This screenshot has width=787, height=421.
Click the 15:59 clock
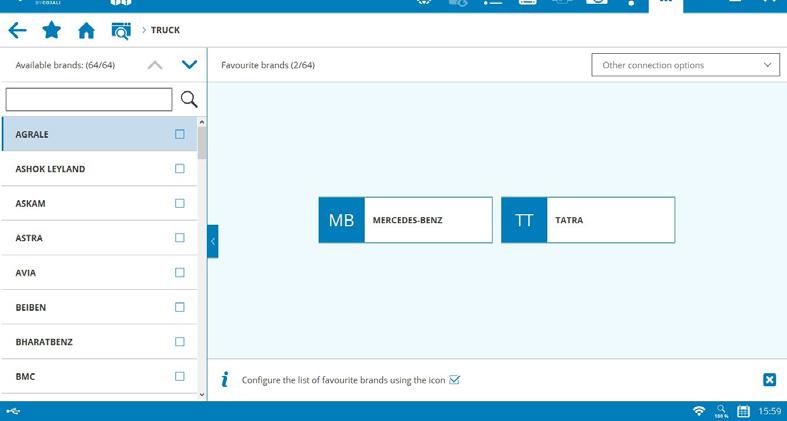[x=769, y=411]
